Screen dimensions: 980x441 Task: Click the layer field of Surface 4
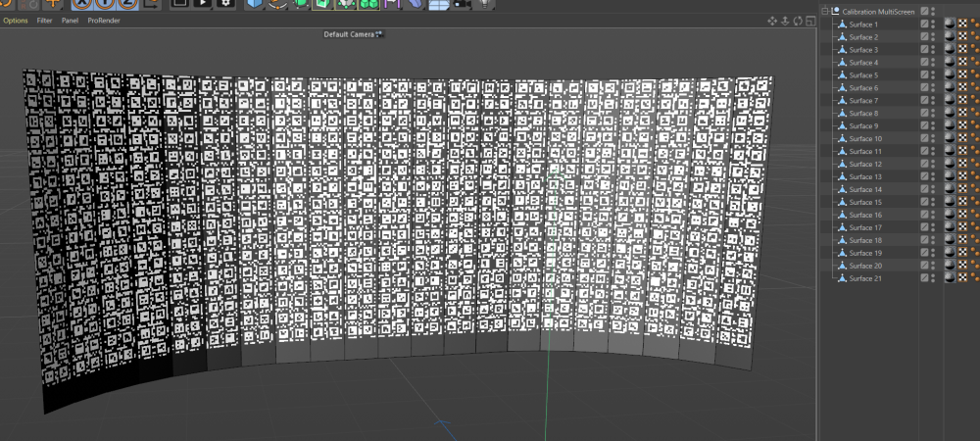924,63
